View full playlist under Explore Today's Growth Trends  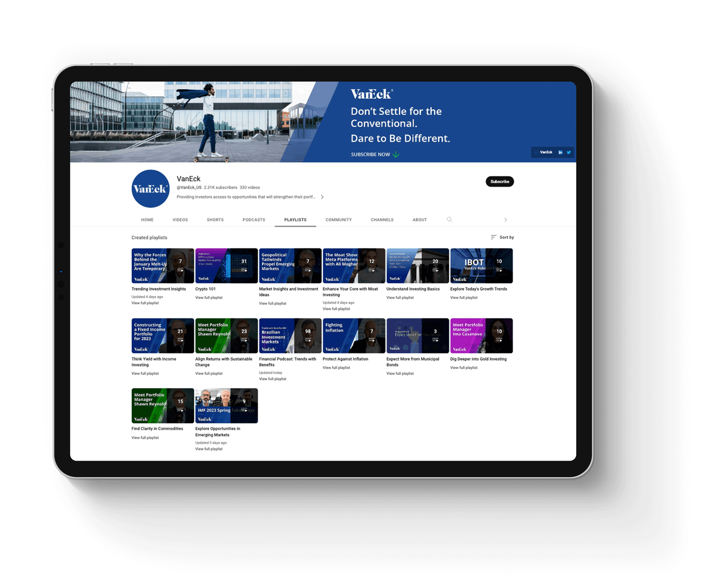click(x=464, y=298)
